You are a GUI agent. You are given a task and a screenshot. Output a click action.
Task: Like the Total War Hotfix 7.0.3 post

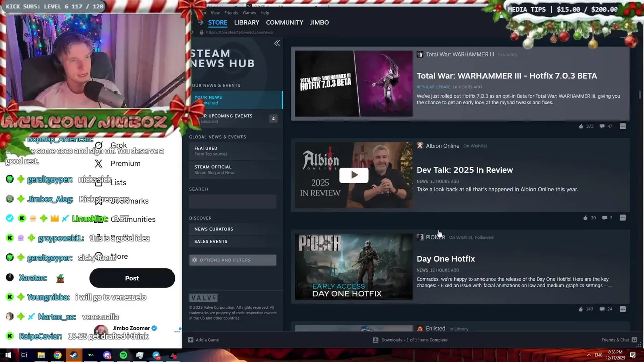point(581,126)
